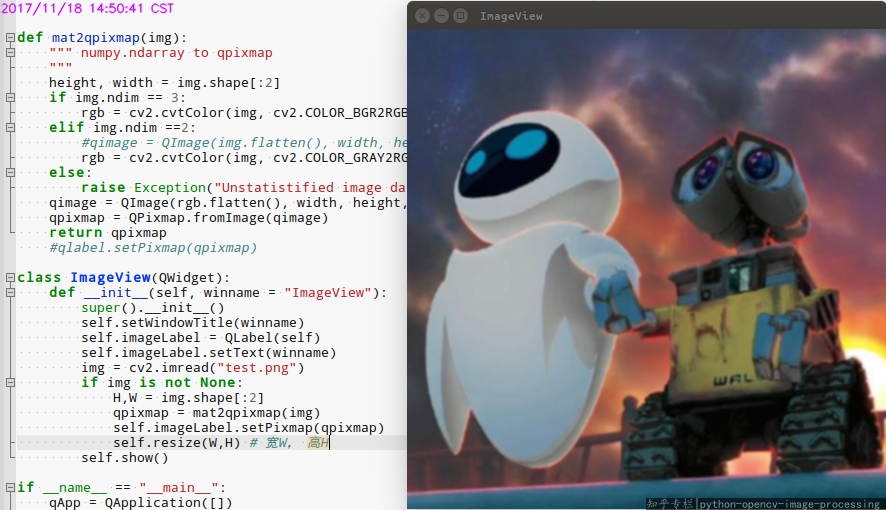Viewport: 886px width, 510px height.
Task: Minimize the ImageView window
Action: click(441, 16)
